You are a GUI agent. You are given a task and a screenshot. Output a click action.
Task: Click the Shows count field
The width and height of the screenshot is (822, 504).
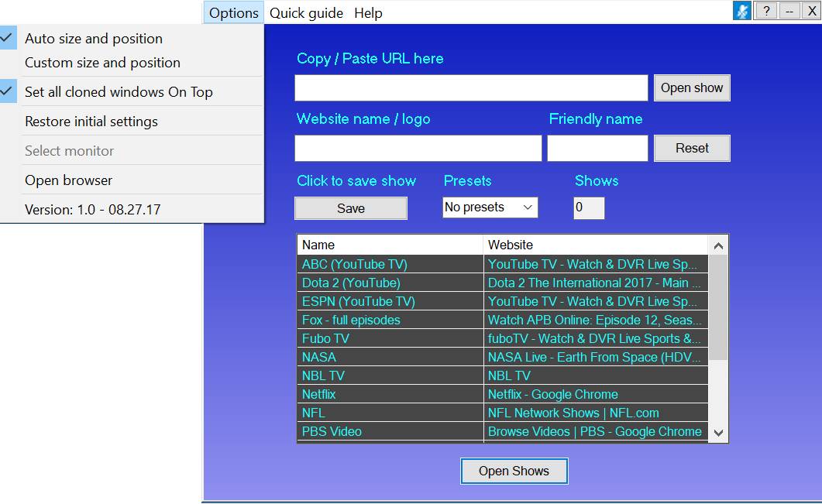589,207
